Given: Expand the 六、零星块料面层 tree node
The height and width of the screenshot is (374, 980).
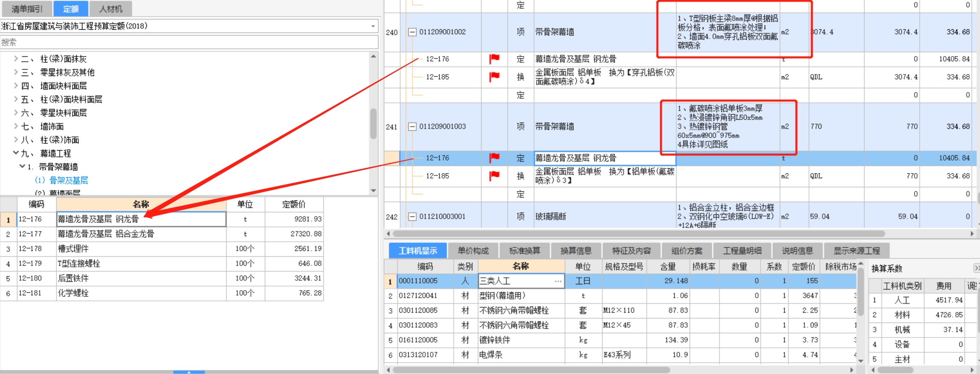Looking at the screenshot, I should pos(16,112).
